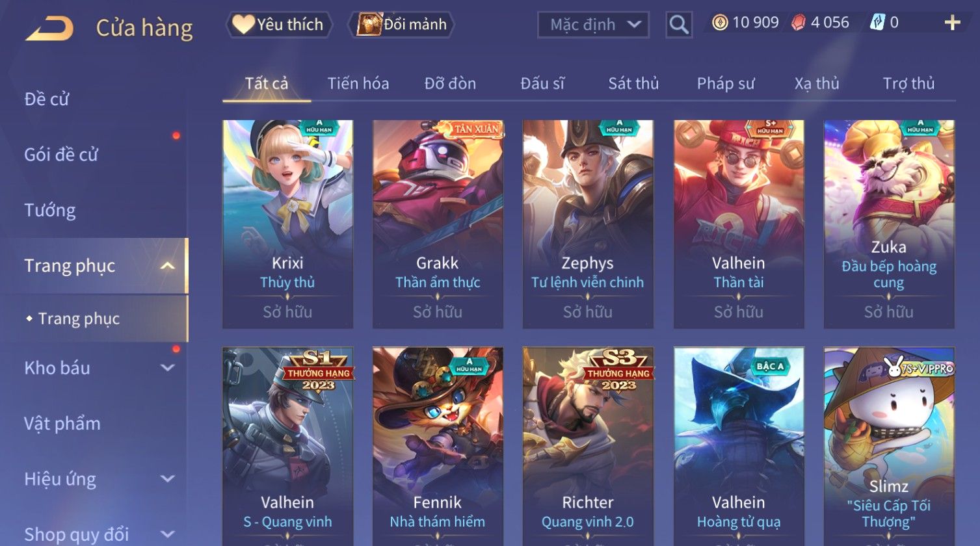Switch to the Sát thủ tab

click(633, 83)
